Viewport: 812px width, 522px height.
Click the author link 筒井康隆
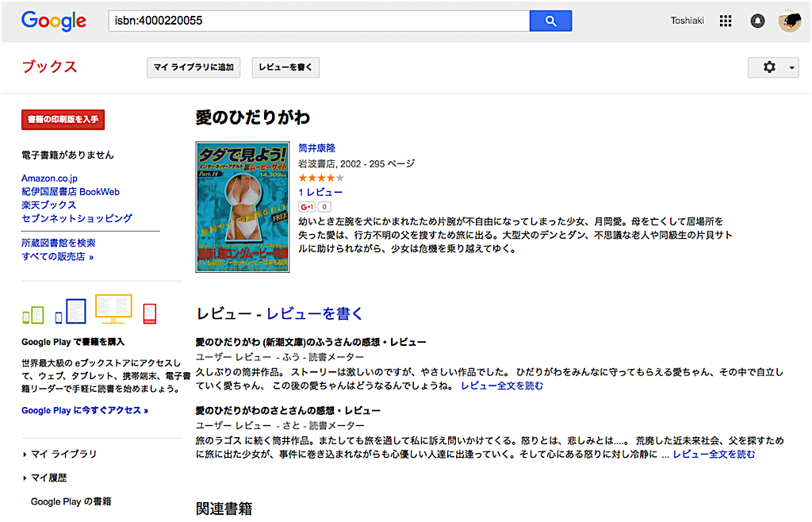click(x=317, y=148)
